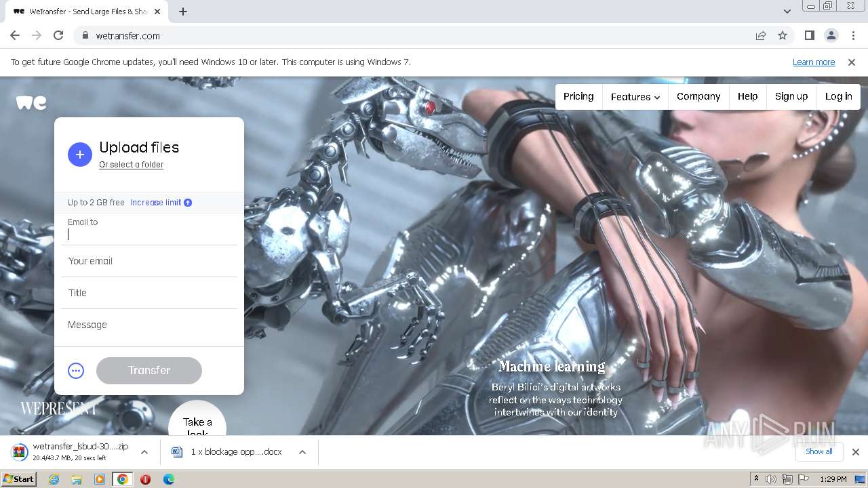The image size is (868, 488).
Task: Go back with browser back arrow
Action: 15,36
